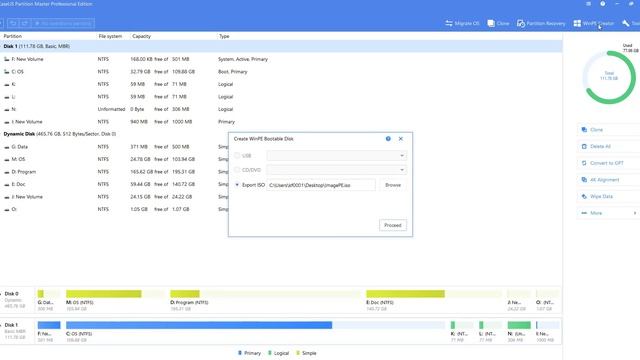Click the Proceed button
Image resolution: width=640 pixels, height=360 pixels.
(393, 225)
